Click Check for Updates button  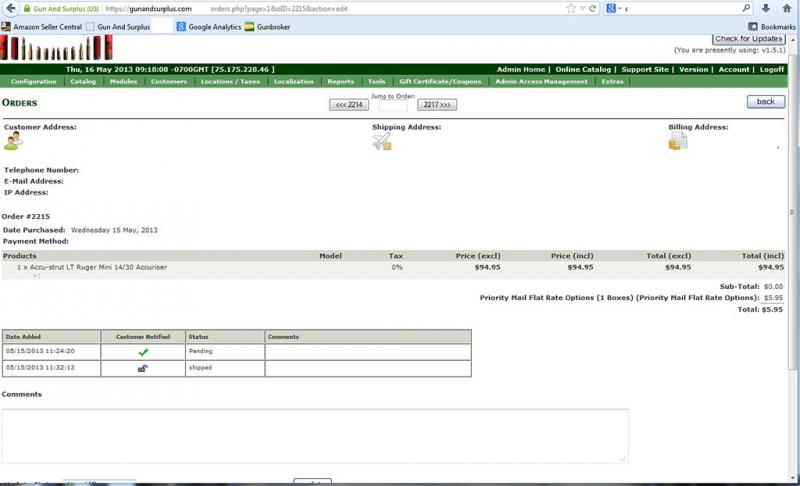748,39
